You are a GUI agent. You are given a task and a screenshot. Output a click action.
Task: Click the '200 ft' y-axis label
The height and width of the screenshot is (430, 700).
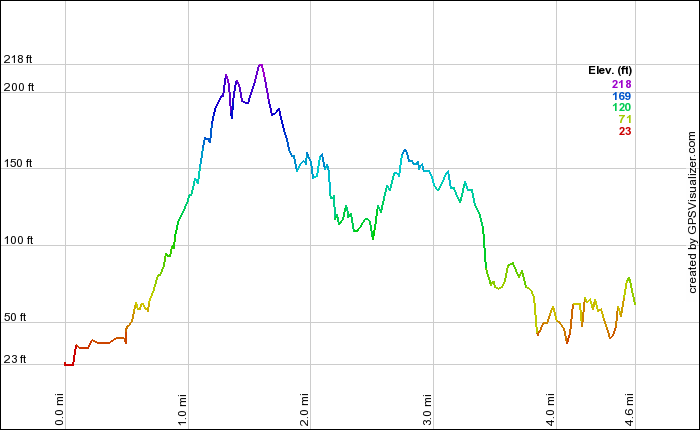point(19,87)
